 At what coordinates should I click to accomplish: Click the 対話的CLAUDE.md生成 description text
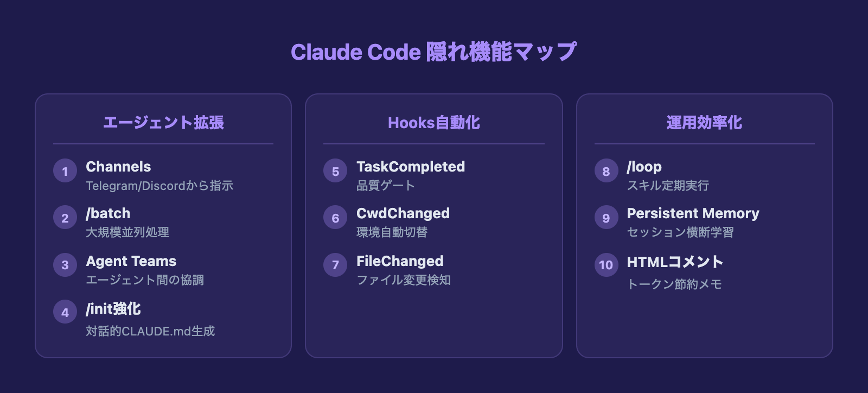pyautogui.click(x=150, y=331)
